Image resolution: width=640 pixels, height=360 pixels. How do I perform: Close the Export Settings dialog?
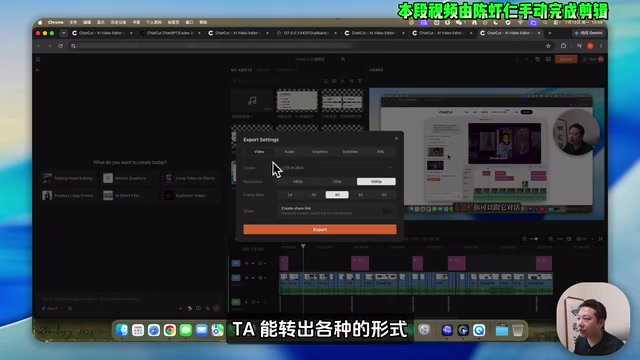point(396,139)
